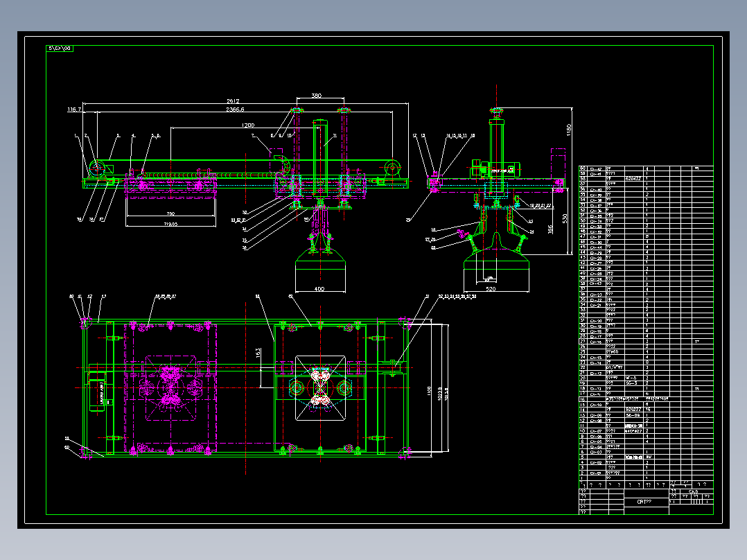Select the drawing label in the sheet corner
747x560 pixels.
pos(60,49)
